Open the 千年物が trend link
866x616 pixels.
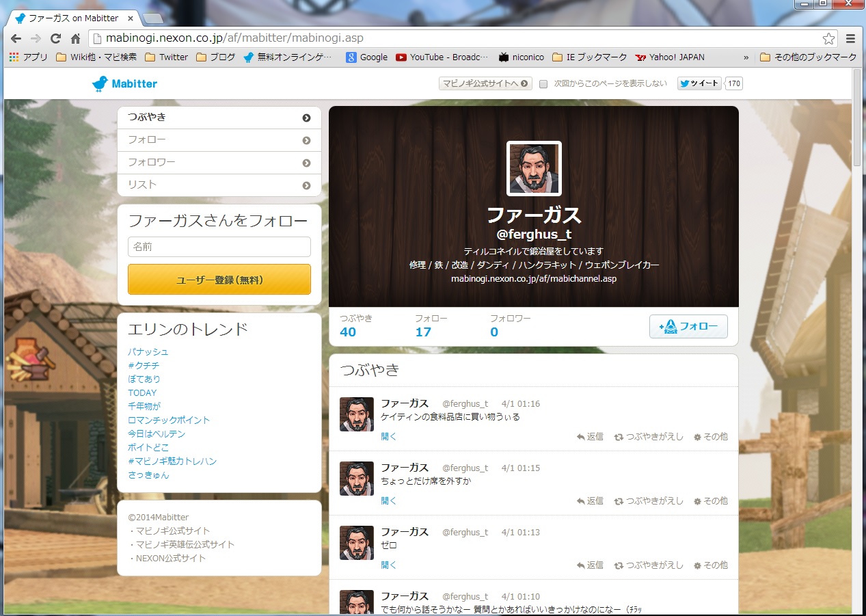coord(144,406)
